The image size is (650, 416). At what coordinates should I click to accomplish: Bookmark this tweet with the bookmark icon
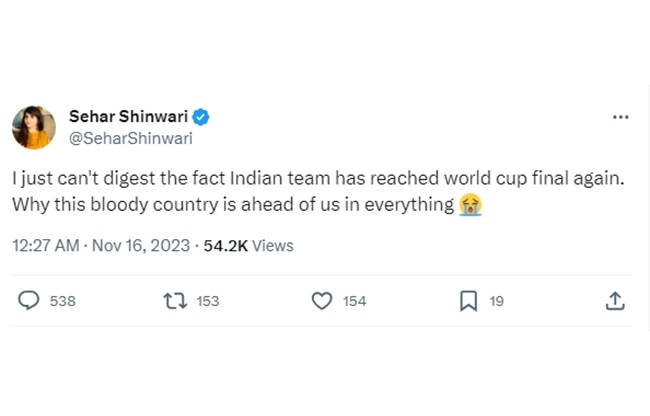click(468, 300)
